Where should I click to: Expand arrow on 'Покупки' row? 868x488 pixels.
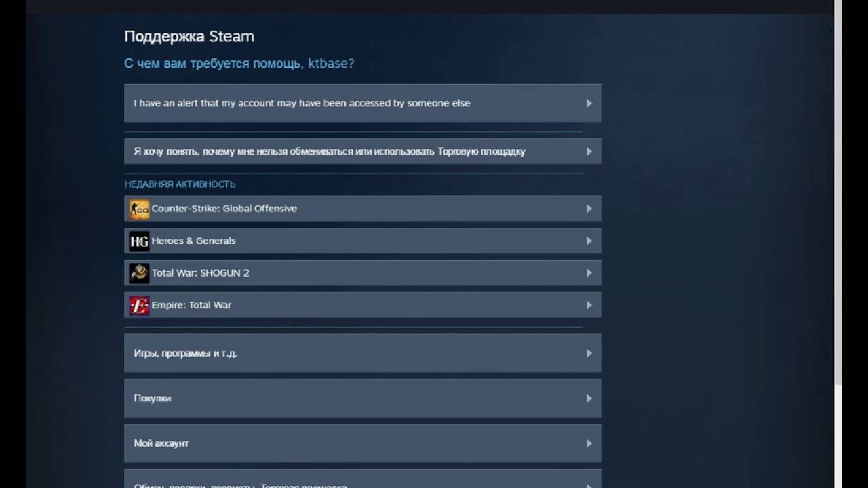tap(589, 398)
